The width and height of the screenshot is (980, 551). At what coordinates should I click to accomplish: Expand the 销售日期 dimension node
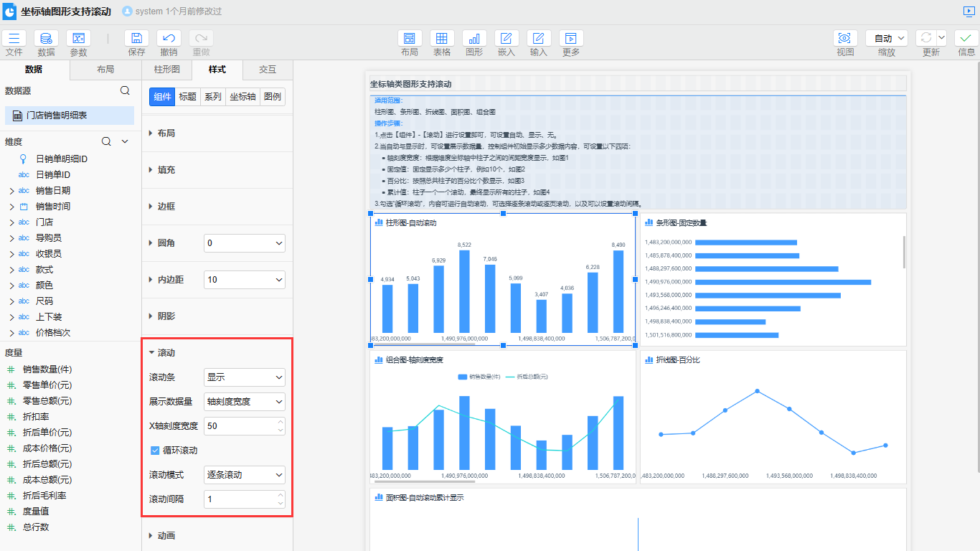[11, 191]
